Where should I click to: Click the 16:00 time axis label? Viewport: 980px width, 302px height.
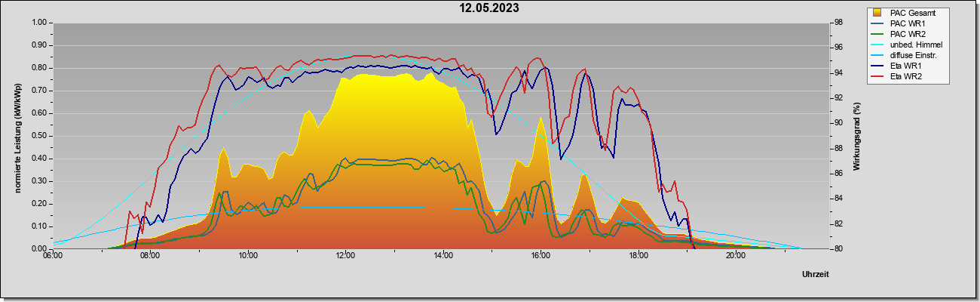541,256
